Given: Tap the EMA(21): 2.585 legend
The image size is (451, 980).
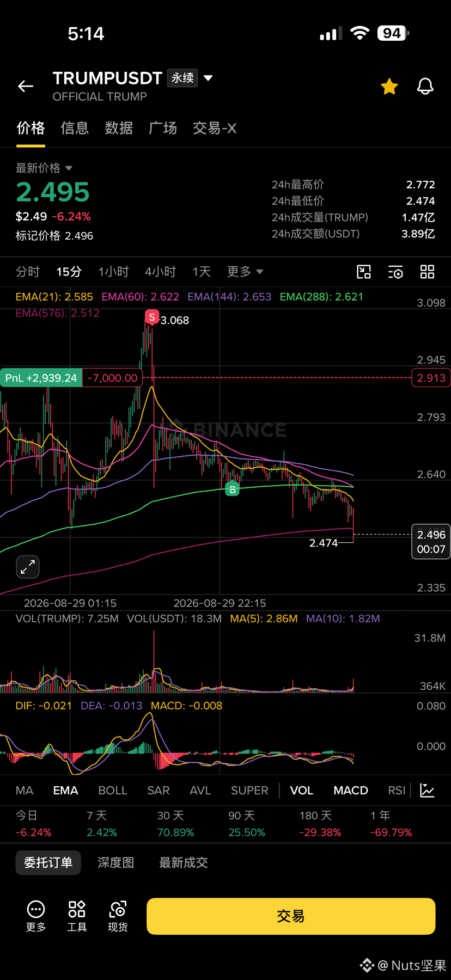Looking at the screenshot, I should pos(54,297).
